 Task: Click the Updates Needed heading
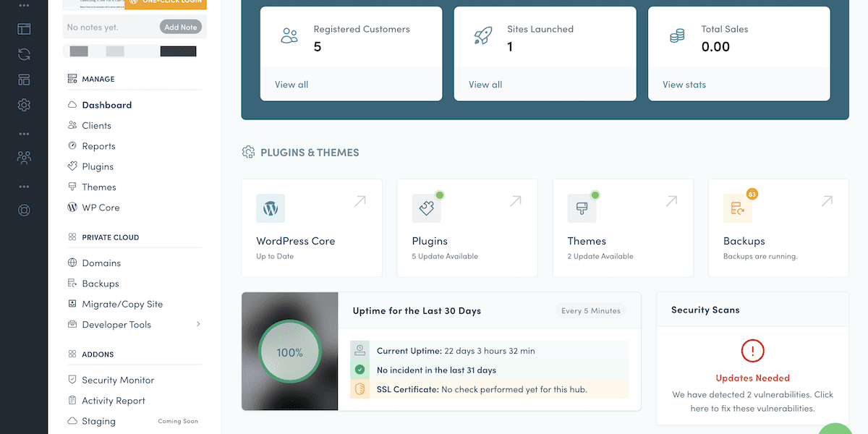752,378
